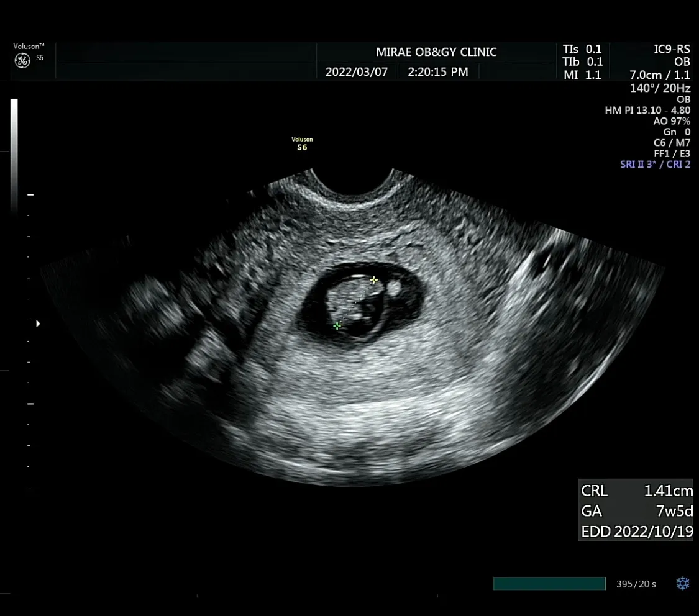Click the blank patient name field
Screen dimensions: 699x616
pos(186,53)
